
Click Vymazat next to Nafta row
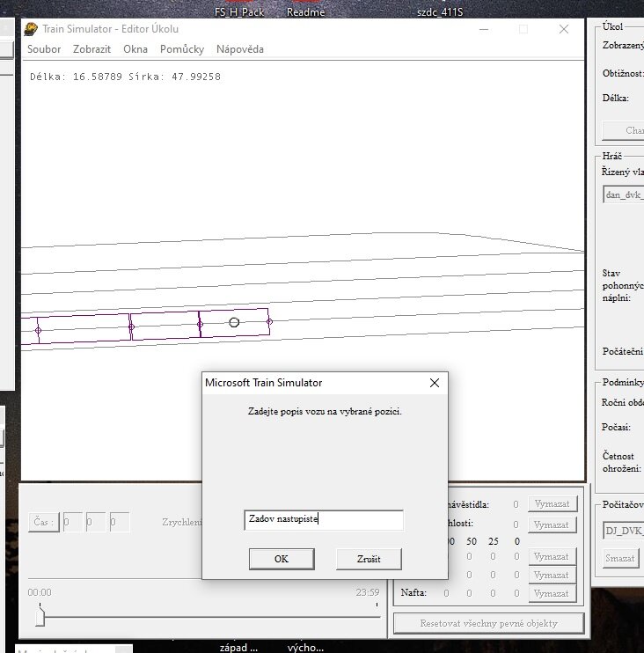pos(552,593)
